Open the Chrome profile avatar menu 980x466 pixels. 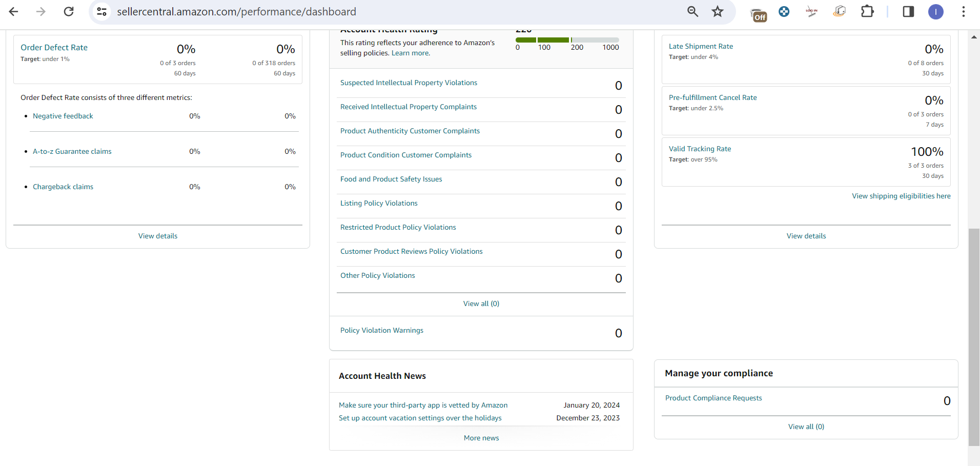936,11
